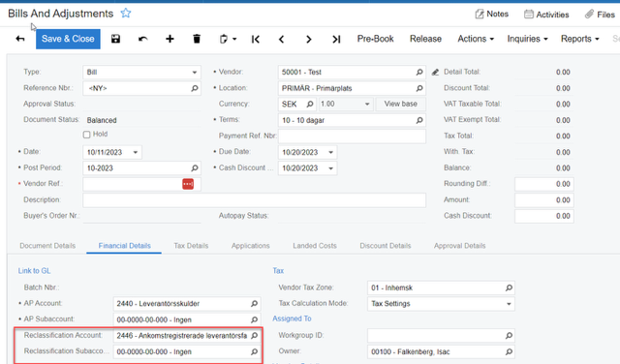The width and height of the screenshot is (620, 364).
Task: Go to last record
Action: point(336,39)
